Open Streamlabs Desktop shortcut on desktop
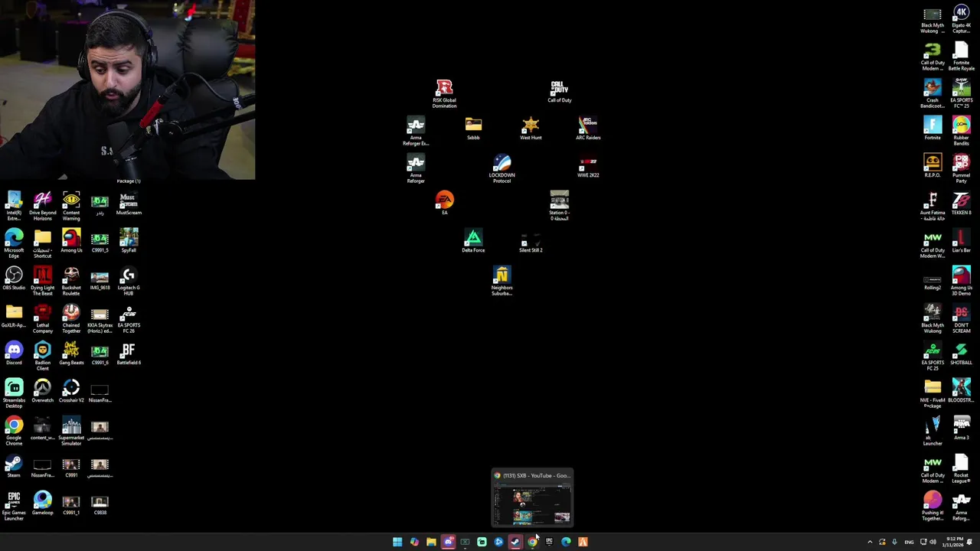 [14, 393]
